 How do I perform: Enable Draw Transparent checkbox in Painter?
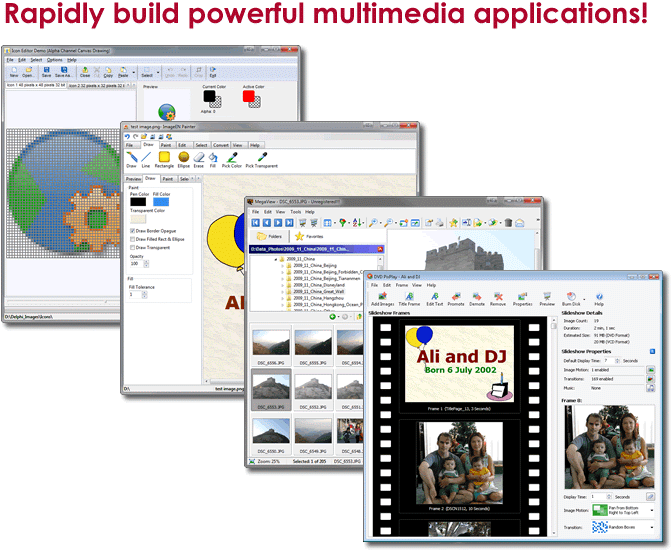133,247
